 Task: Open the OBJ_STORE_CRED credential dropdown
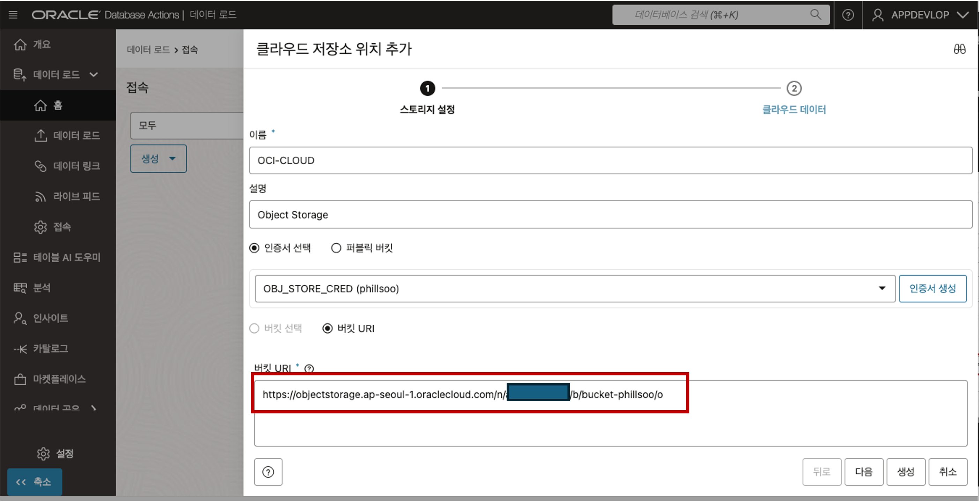(575, 289)
